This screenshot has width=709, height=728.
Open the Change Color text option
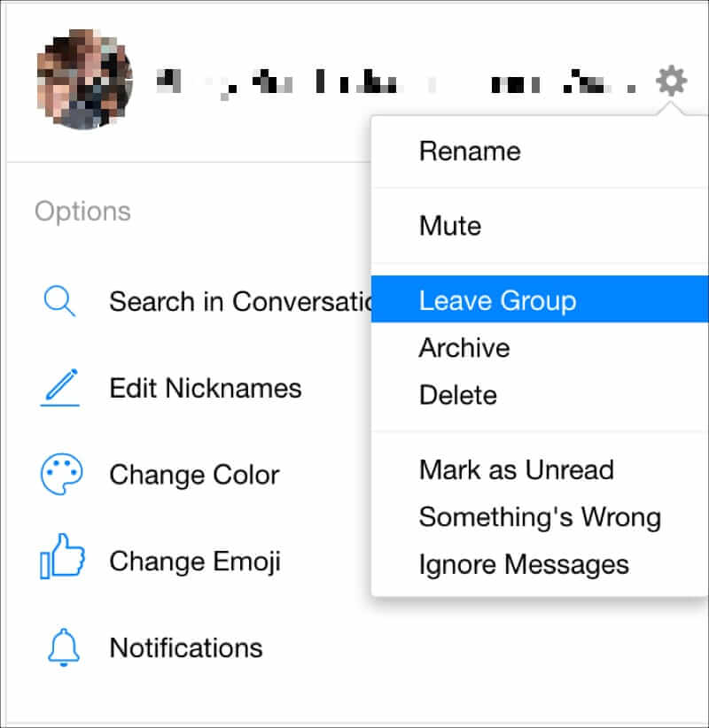click(x=194, y=475)
